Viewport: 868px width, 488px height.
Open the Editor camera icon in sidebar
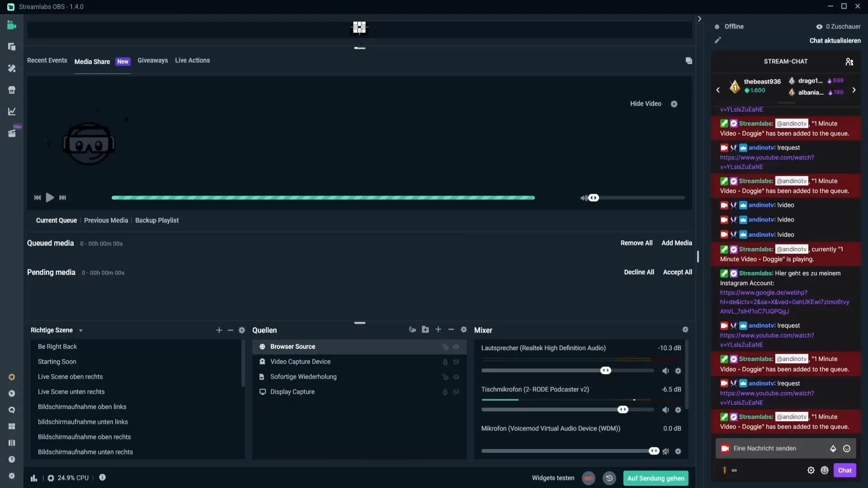coord(12,25)
